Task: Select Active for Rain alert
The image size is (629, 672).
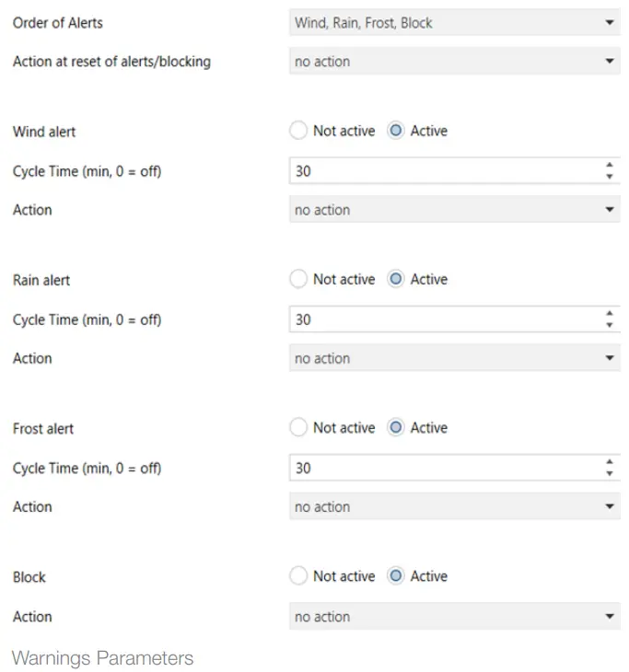Action: point(396,279)
